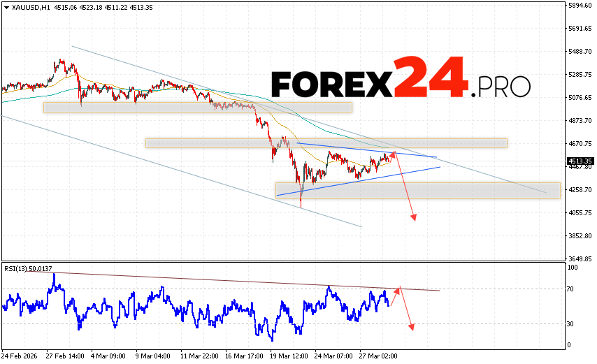Select the upper gray resistance zone rectangle

[x=196, y=108]
